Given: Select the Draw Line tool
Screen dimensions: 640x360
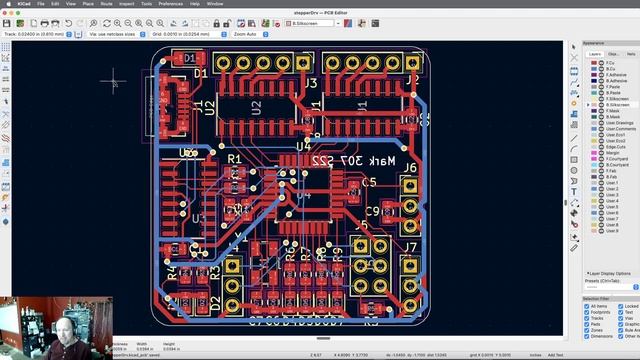Looking at the screenshot, I should (x=574, y=138).
